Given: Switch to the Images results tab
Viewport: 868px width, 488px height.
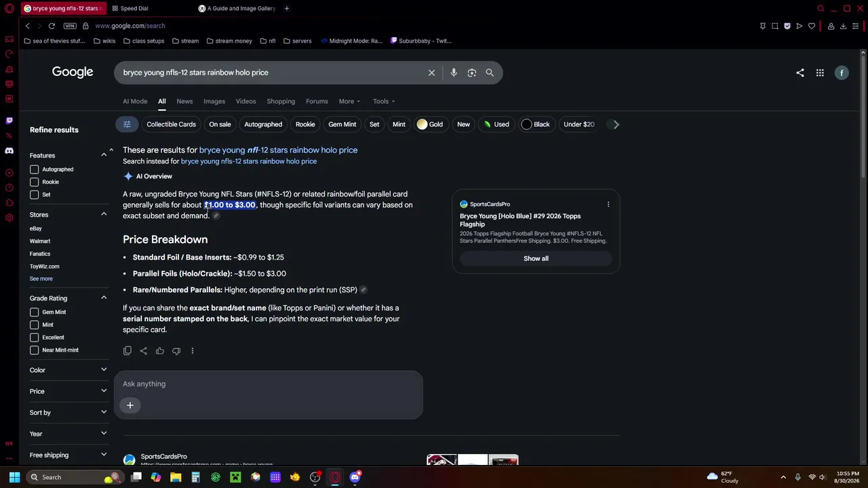Looking at the screenshot, I should [x=214, y=102].
